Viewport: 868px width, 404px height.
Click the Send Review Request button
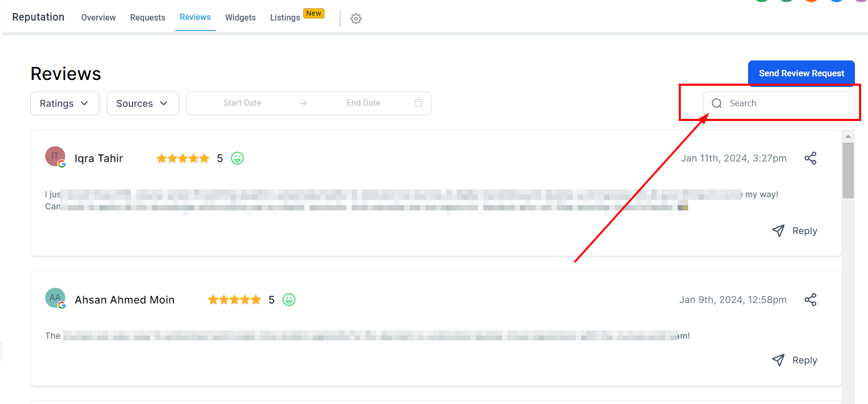801,73
